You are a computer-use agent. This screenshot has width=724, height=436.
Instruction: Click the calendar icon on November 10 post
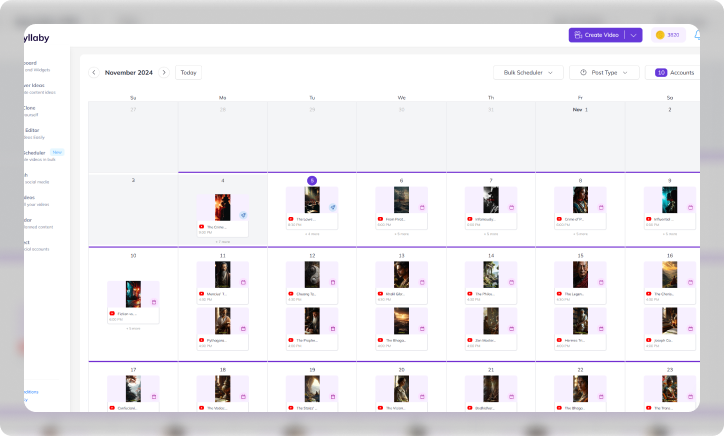[153, 301]
